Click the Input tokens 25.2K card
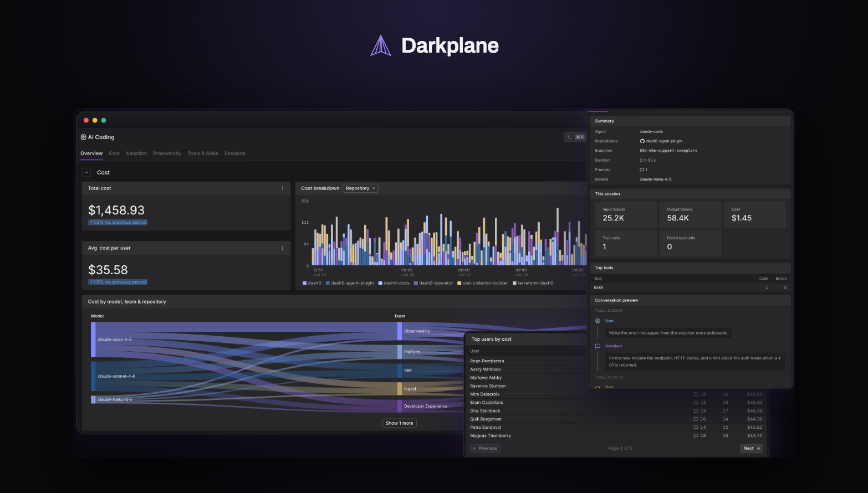Image resolution: width=868 pixels, height=493 pixels. (626, 214)
